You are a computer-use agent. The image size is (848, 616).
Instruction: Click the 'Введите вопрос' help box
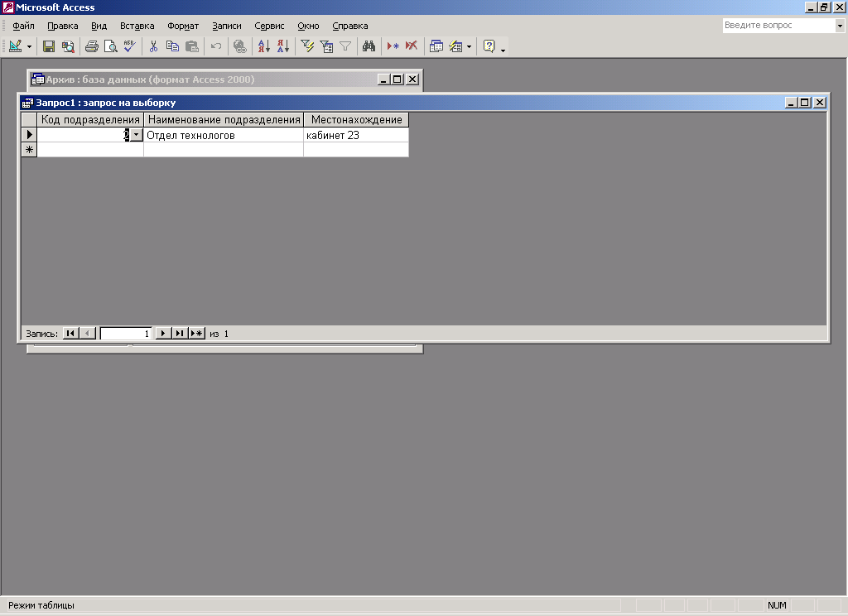point(778,25)
